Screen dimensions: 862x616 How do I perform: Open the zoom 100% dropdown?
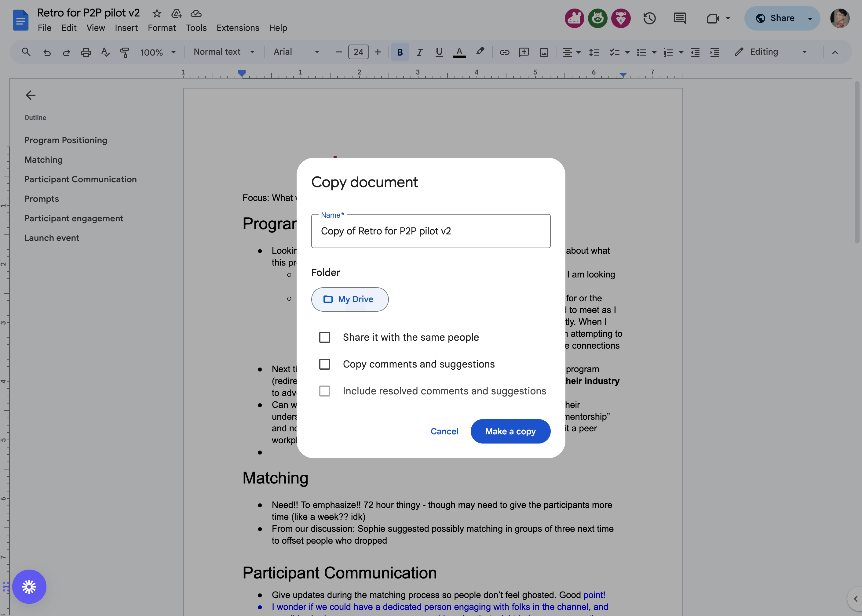pyautogui.click(x=158, y=52)
